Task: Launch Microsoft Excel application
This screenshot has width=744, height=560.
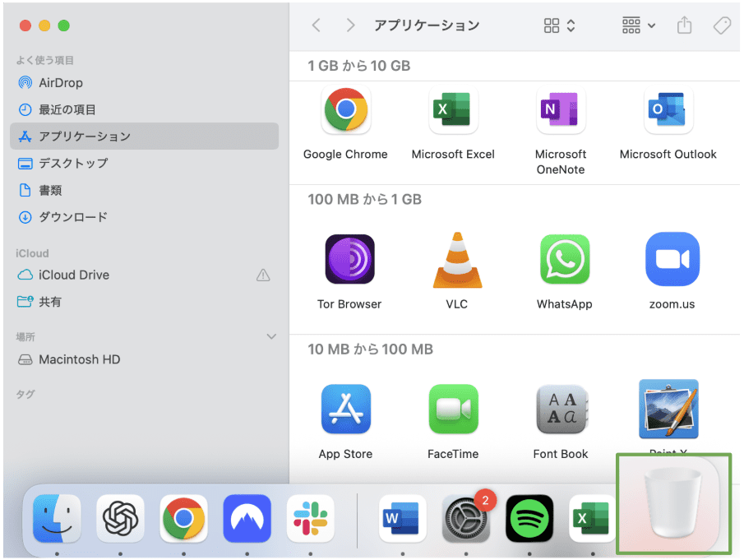Action: click(x=453, y=109)
